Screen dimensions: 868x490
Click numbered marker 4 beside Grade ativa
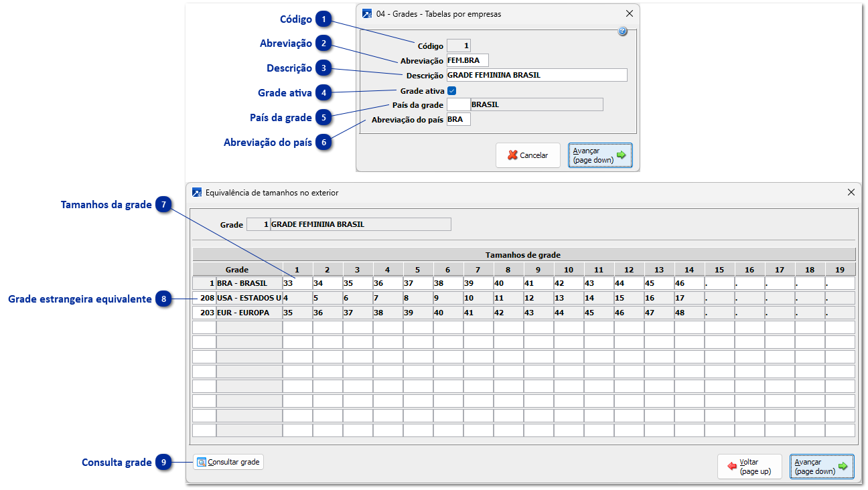click(324, 92)
